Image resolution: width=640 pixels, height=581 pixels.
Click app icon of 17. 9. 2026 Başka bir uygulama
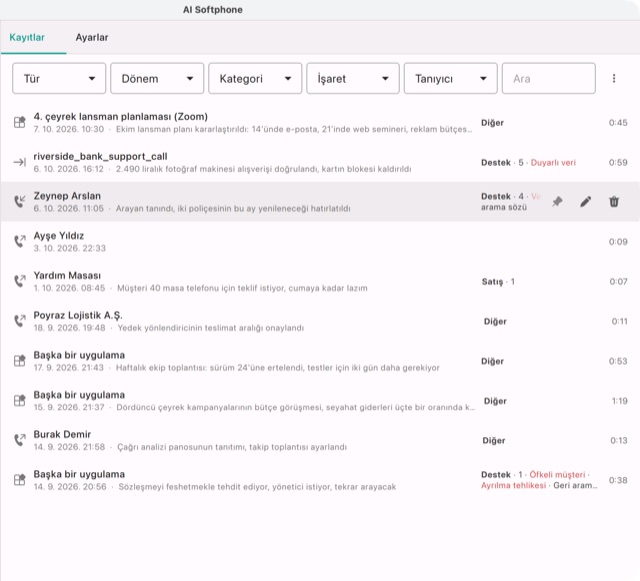[x=20, y=361]
